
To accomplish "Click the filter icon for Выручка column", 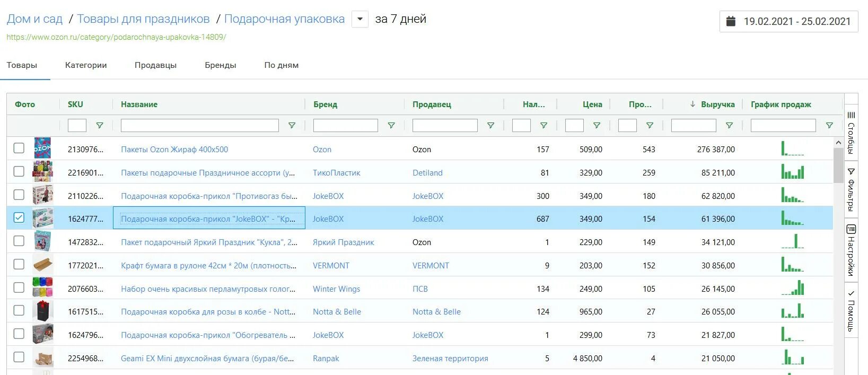I will pyautogui.click(x=729, y=126).
